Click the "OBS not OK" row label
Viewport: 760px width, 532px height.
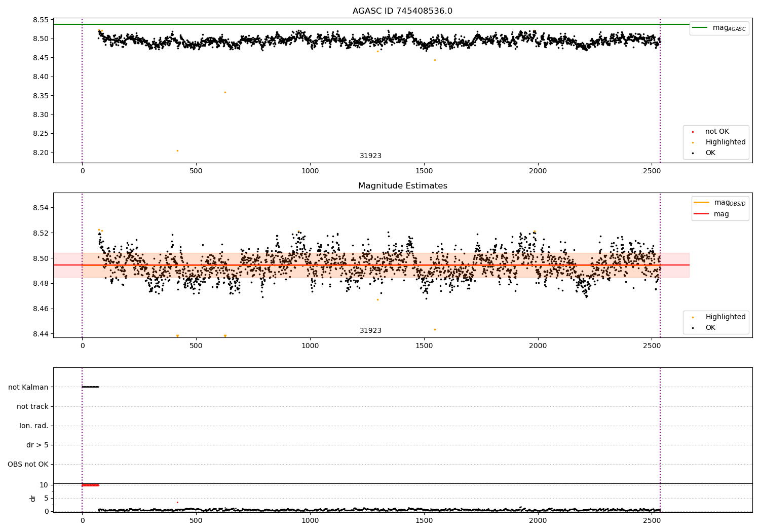tap(28, 464)
